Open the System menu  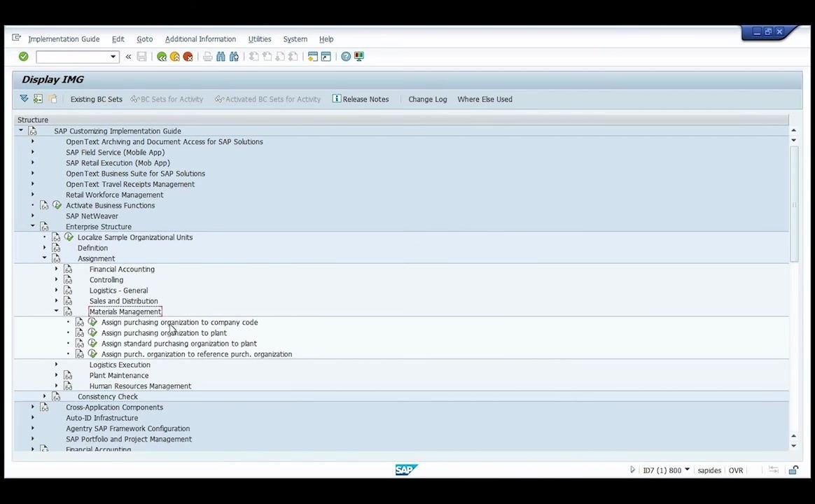[295, 39]
